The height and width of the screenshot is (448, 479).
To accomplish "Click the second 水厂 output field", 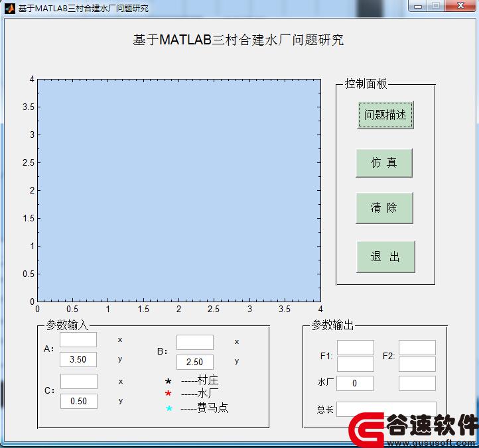I will pyautogui.click(x=417, y=383).
